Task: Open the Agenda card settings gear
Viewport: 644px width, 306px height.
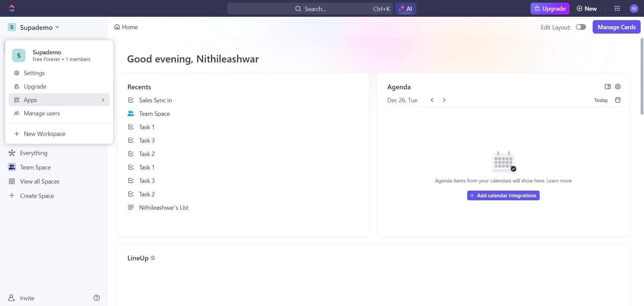Action: 618,87
